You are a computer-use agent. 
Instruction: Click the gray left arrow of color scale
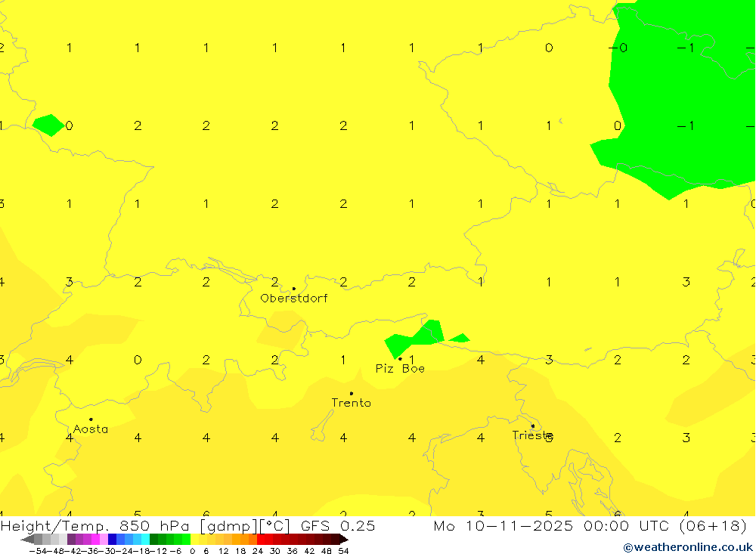(x=27, y=540)
